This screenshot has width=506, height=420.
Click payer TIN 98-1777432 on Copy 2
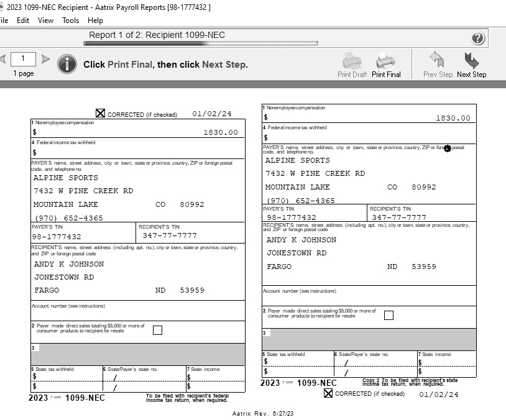[x=292, y=217]
